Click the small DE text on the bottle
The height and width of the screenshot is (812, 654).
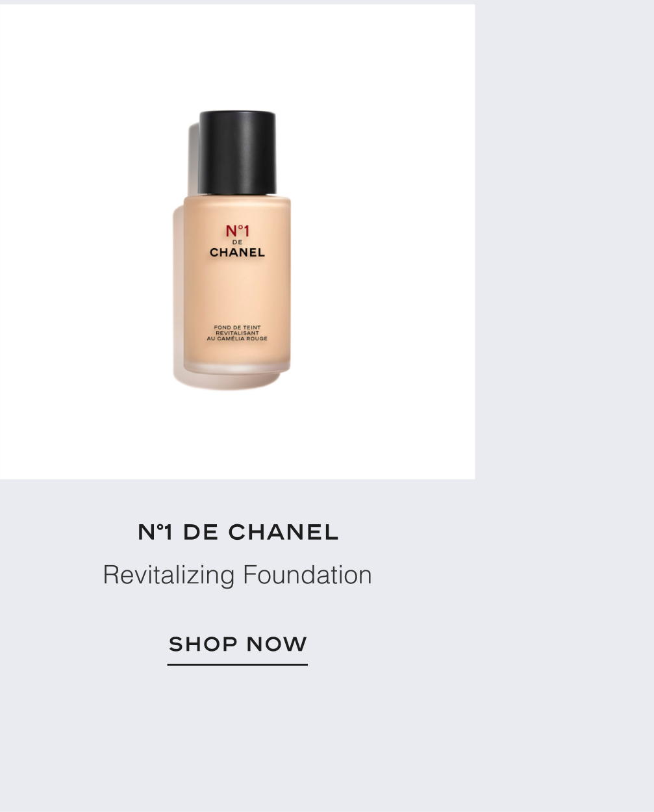(237, 242)
